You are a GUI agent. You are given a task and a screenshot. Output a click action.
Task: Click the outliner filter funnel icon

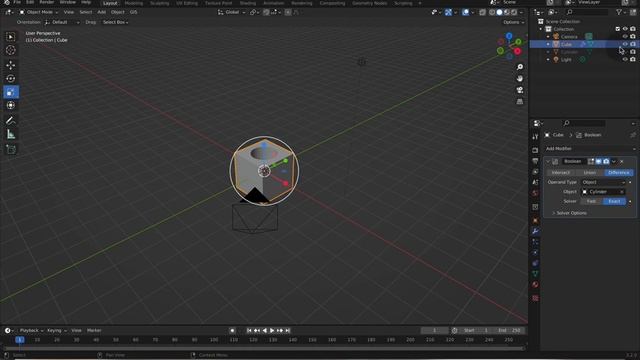point(619,12)
